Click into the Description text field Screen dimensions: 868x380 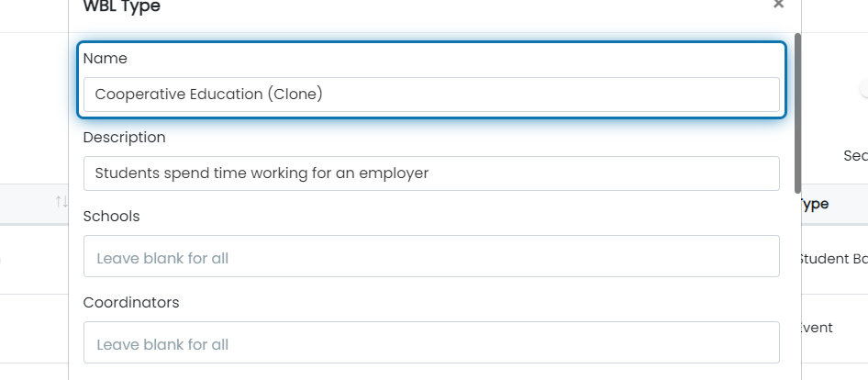click(x=431, y=173)
